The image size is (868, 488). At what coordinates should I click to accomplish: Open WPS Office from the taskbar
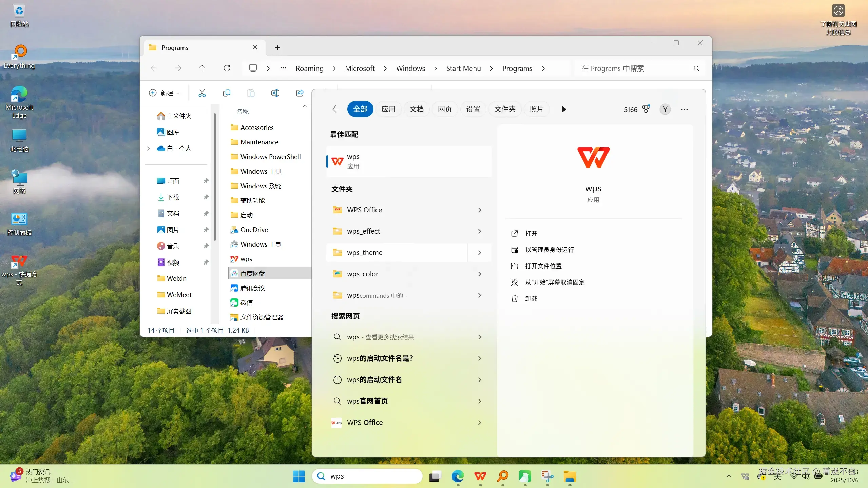480,476
